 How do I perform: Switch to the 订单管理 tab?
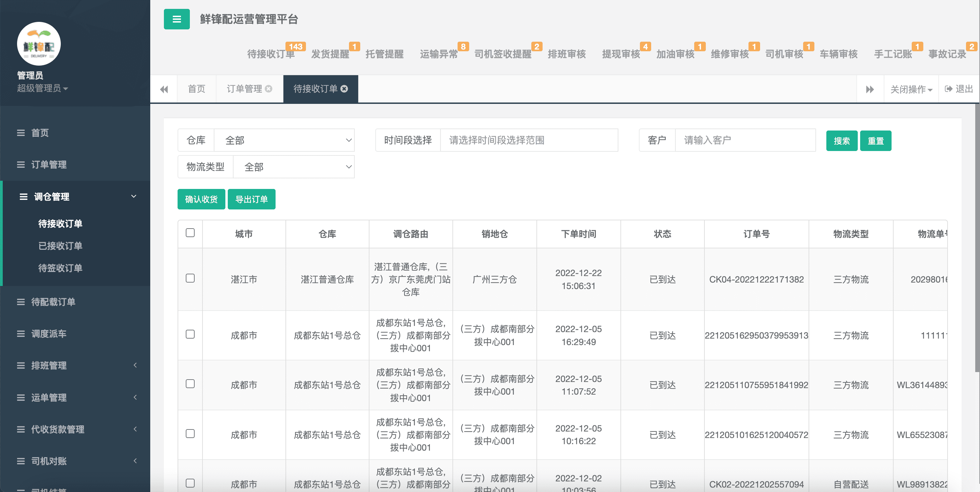click(244, 89)
